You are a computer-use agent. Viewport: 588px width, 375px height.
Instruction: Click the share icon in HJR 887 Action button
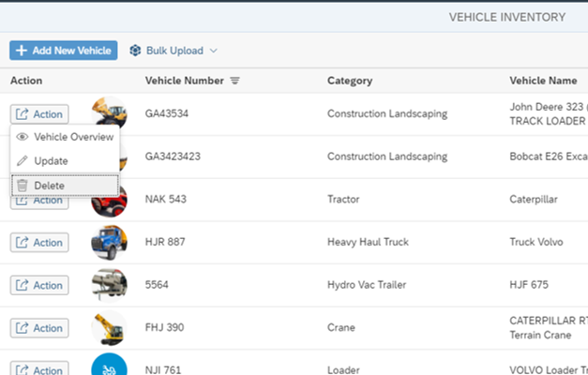(x=22, y=242)
